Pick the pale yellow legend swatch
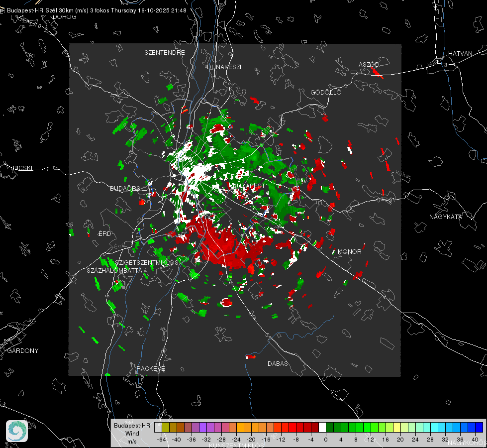This screenshot has height=448, width=487. point(397,428)
